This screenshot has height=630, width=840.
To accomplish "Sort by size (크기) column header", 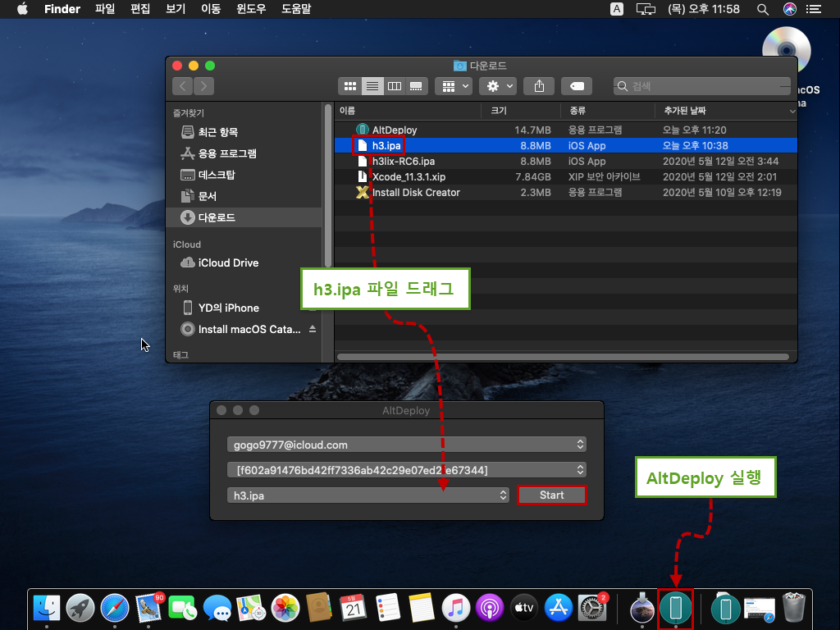I will click(521, 111).
